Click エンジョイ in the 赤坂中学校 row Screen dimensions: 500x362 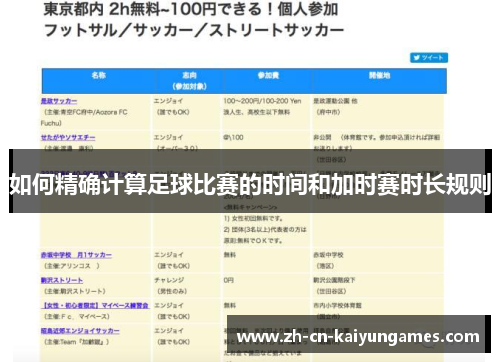coord(168,255)
